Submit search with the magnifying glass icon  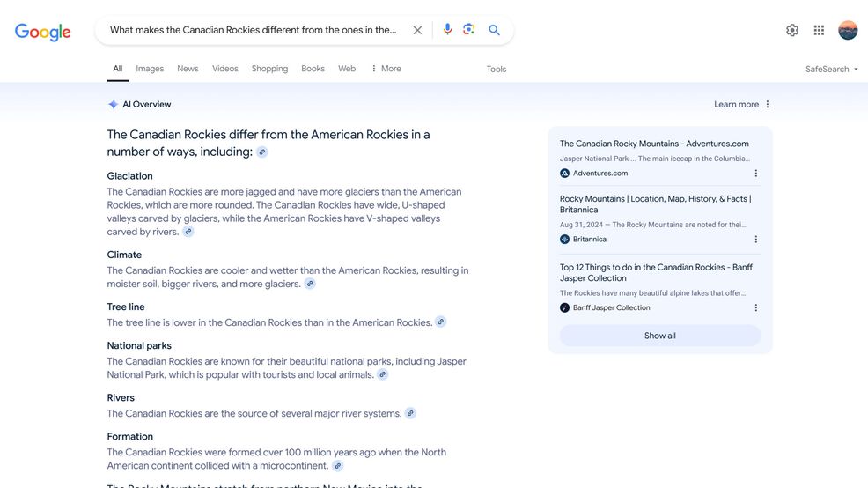[x=495, y=30]
